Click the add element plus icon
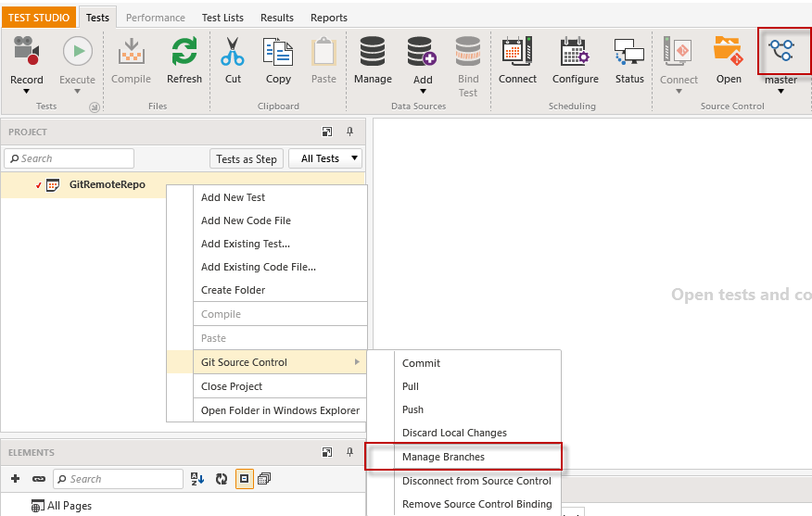The image size is (812, 516). pyautogui.click(x=15, y=479)
